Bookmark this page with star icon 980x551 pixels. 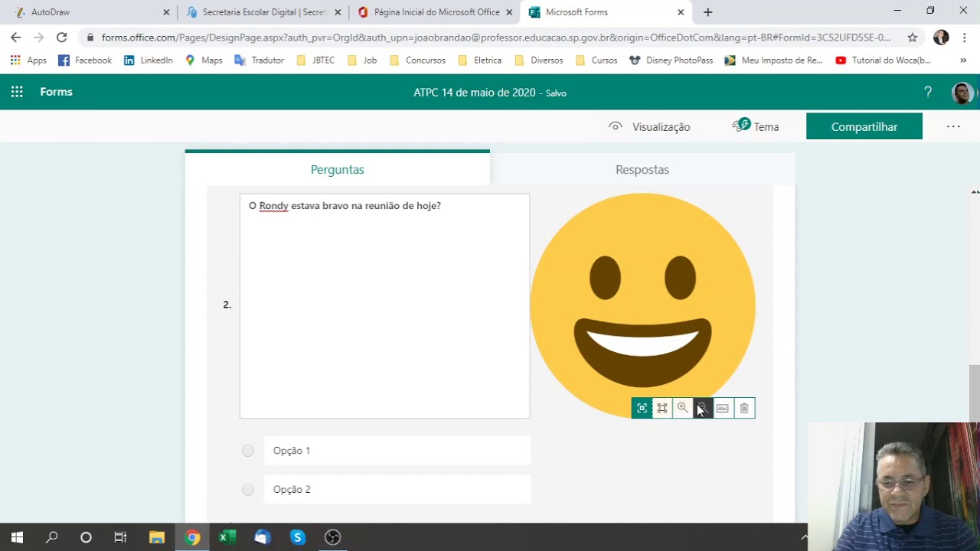[912, 37]
